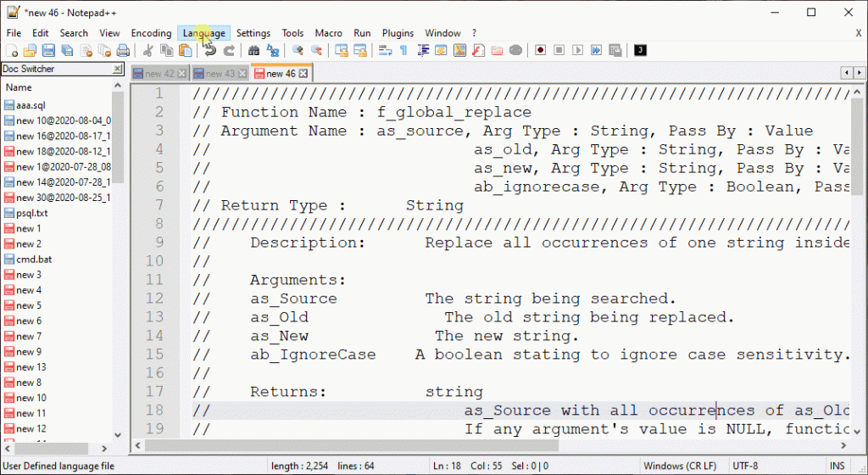Toggle word wrap in the toolbar

click(x=386, y=50)
